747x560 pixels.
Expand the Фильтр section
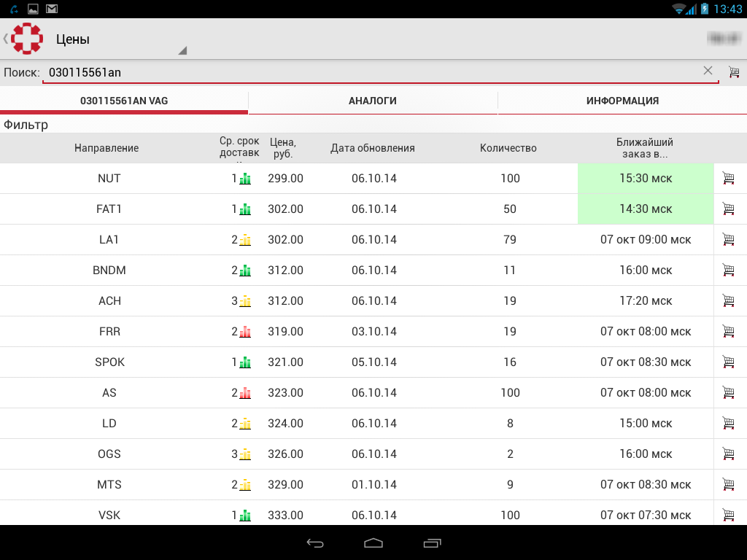point(26,125)
